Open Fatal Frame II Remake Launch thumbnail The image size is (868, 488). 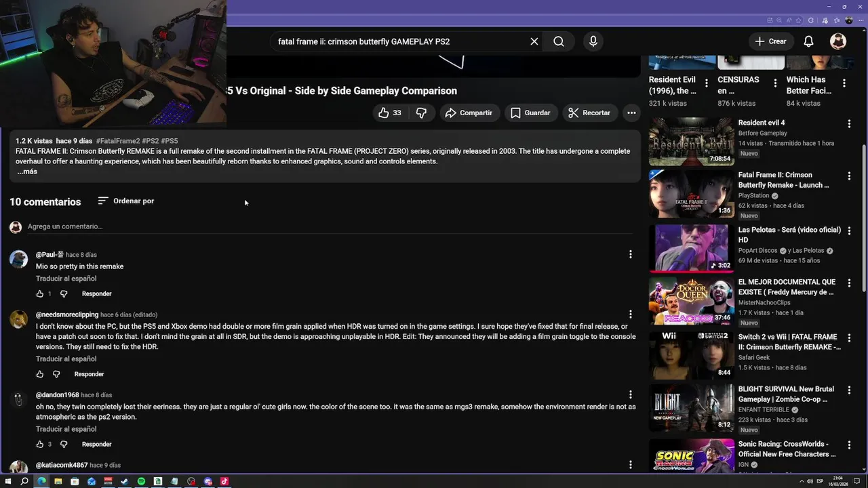[x=692, y=194]
